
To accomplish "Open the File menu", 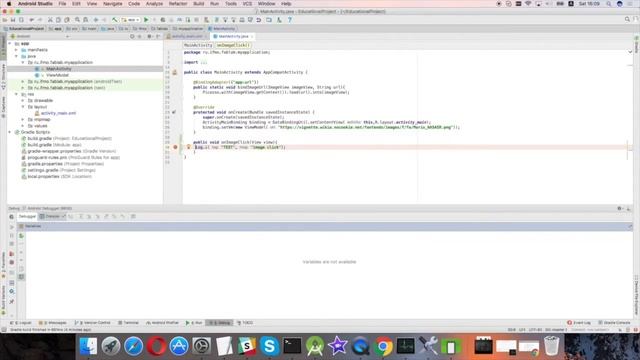I will tap(62, 4).
